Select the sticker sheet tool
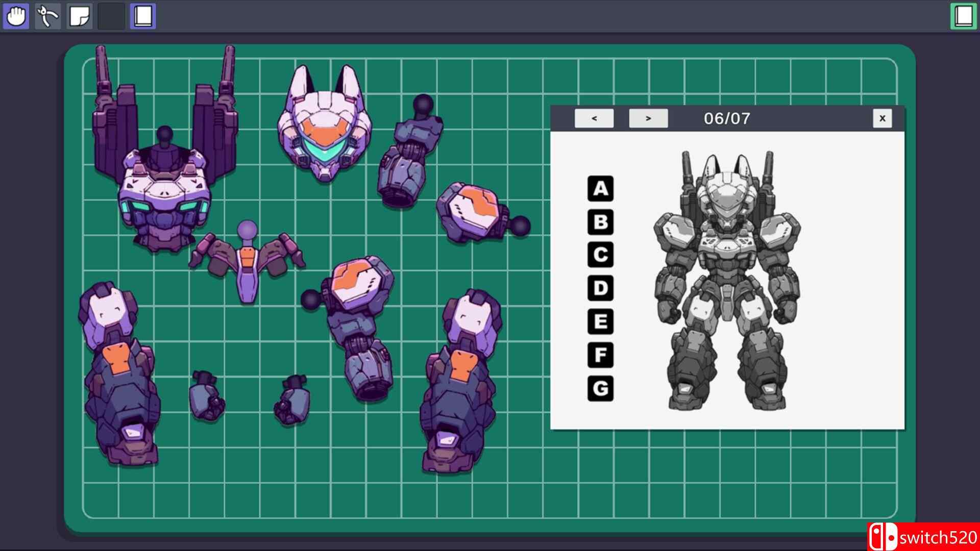The width and height of the screenshot is (980, 551). pyautogui.click(x=80, y=16)
